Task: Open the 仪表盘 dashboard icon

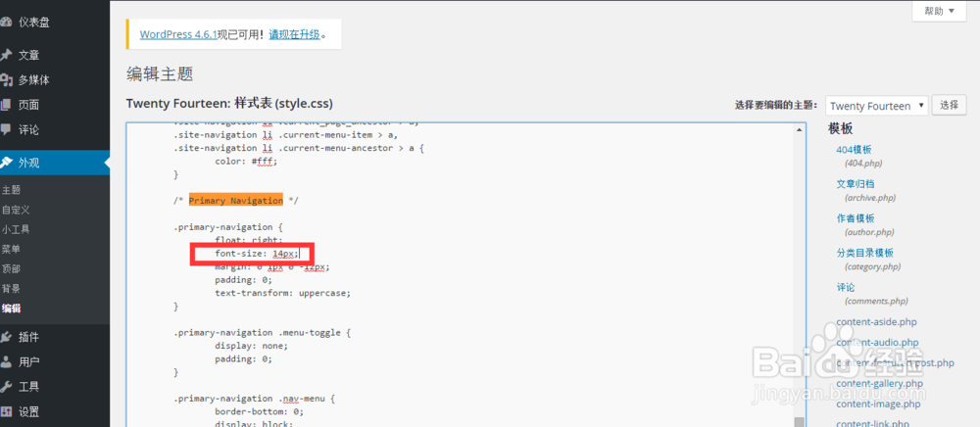Action: (5, 23)
